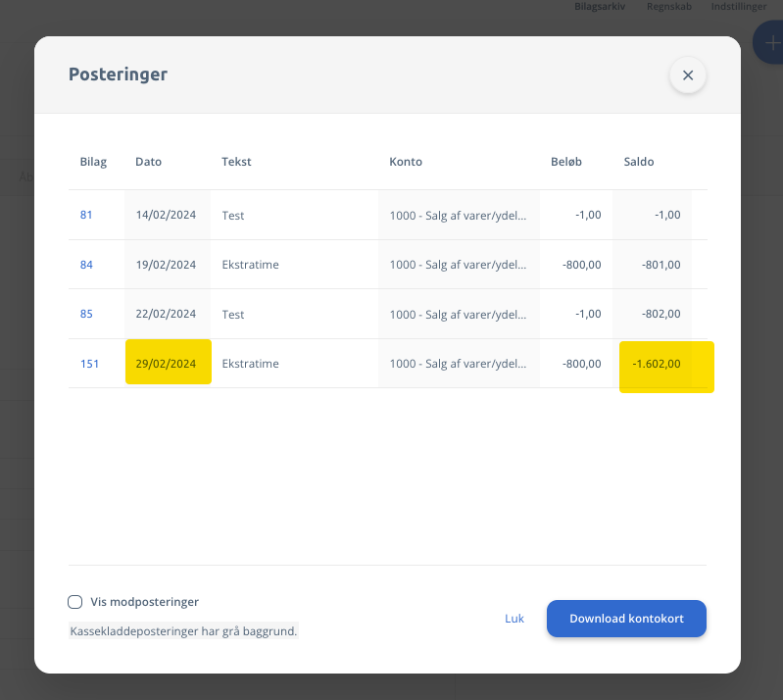783x700 pixels.
Task: Open bilag 81 link
Action: tap(86, 215)
